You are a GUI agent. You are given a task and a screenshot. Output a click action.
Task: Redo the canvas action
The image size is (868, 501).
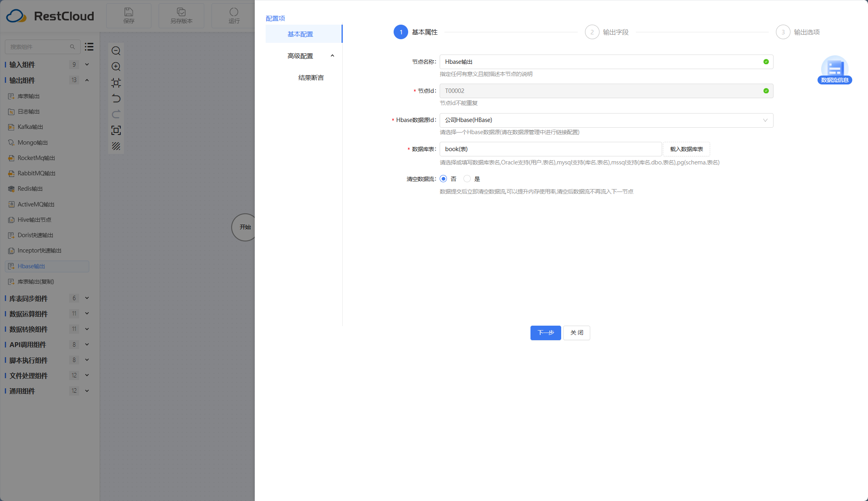(116, 114)
